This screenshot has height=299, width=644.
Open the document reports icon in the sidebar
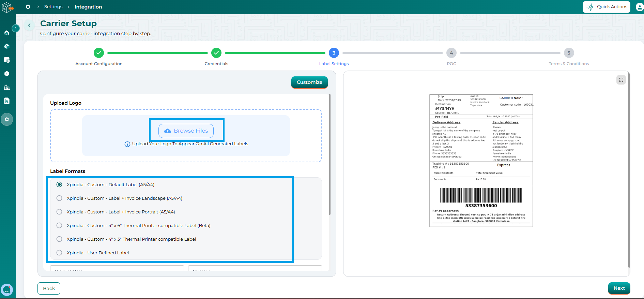click(7, 101)
